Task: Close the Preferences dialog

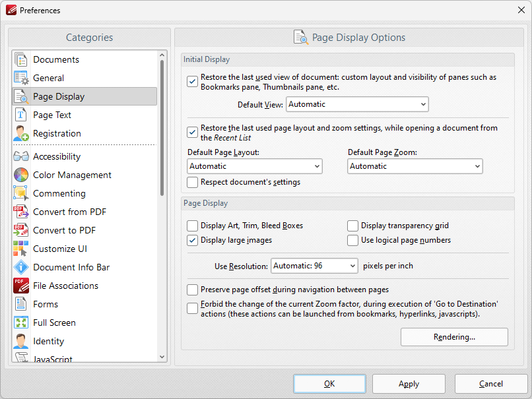Action: (521, 10)
